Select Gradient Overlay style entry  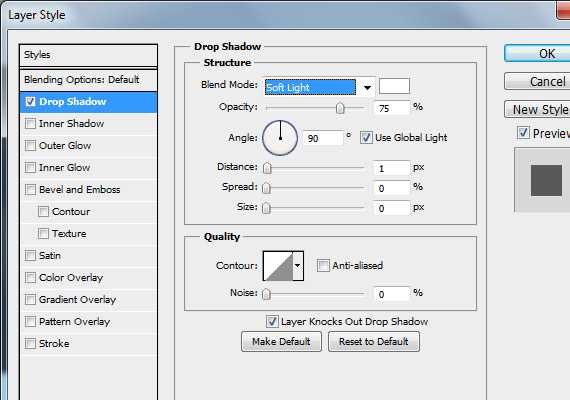point(77,300)
